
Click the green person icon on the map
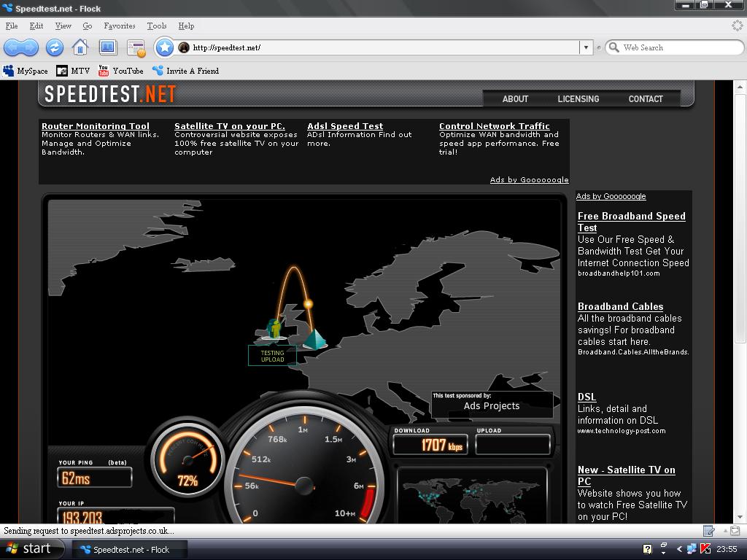click(x=274, y=329)
